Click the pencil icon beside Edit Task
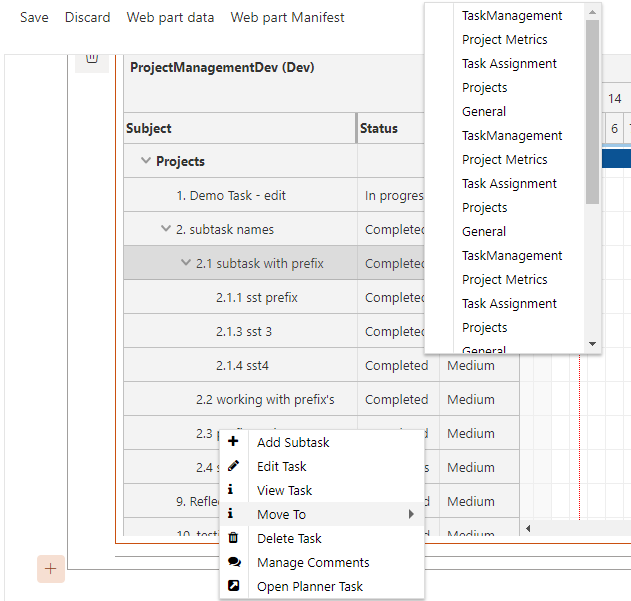631x601 pixels. 233,466
